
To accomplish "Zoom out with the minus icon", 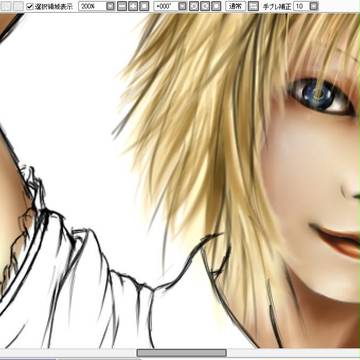I will [122, 6].
